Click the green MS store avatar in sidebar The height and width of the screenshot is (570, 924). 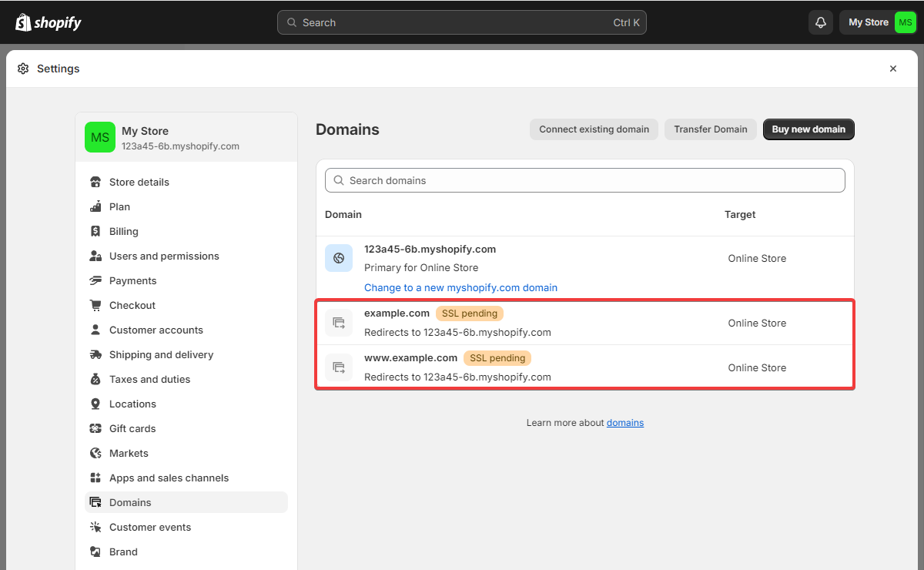(100, 137)
